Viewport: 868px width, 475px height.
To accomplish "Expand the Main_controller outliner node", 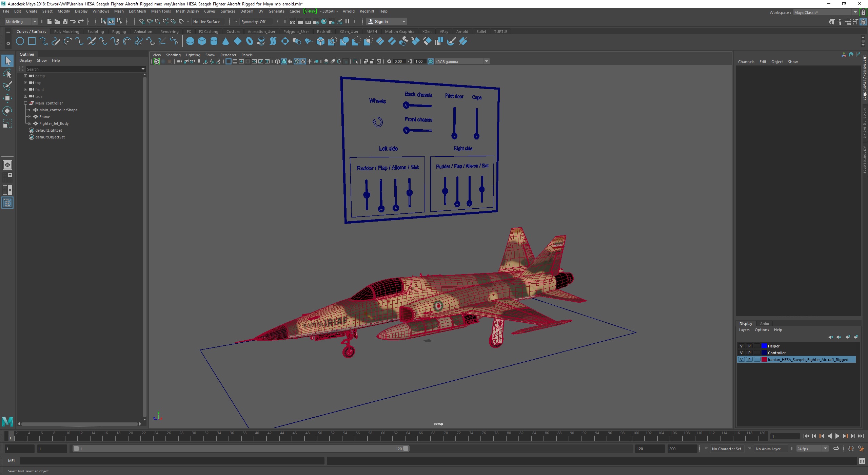I will 25,103.
